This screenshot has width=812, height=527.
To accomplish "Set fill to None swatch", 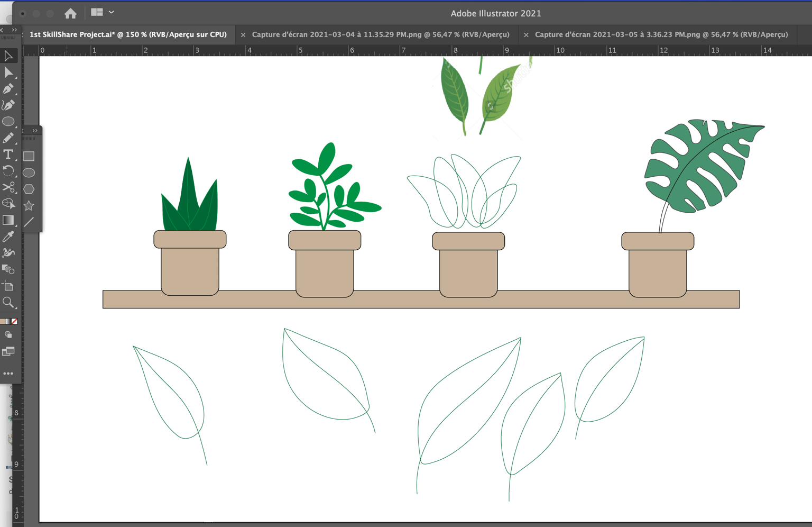I will 14,321.
